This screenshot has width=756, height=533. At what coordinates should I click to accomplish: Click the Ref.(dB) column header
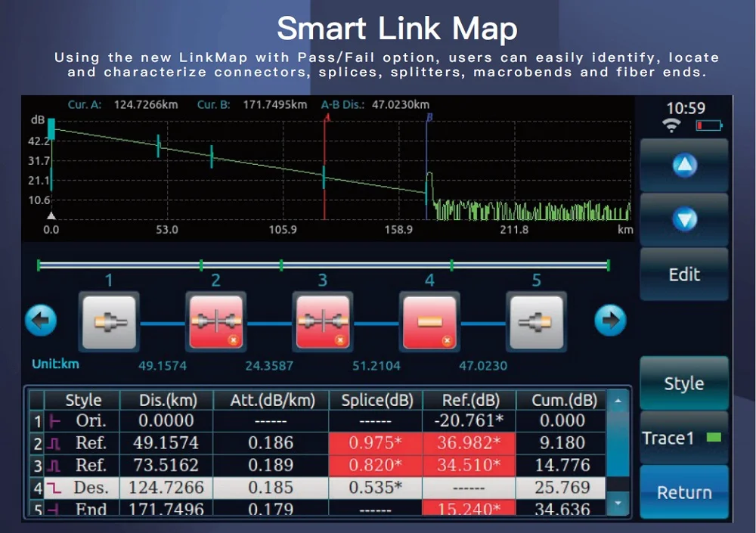(470, 401)
